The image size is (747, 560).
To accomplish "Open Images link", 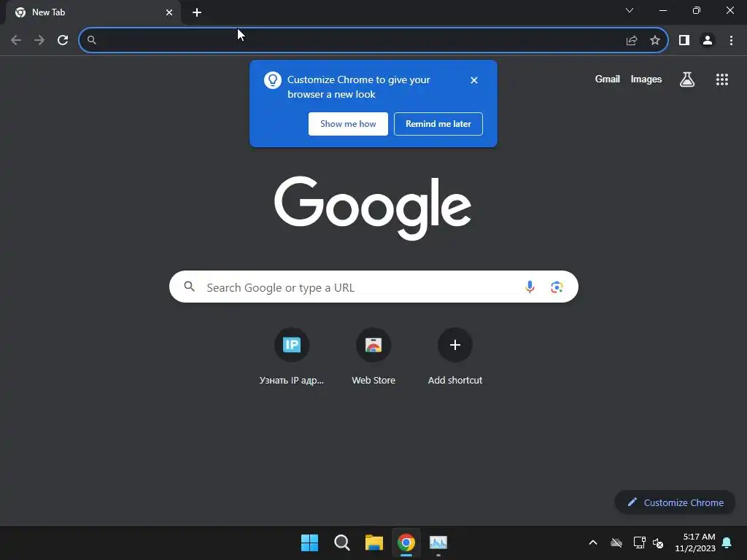I will coord(646,79).
